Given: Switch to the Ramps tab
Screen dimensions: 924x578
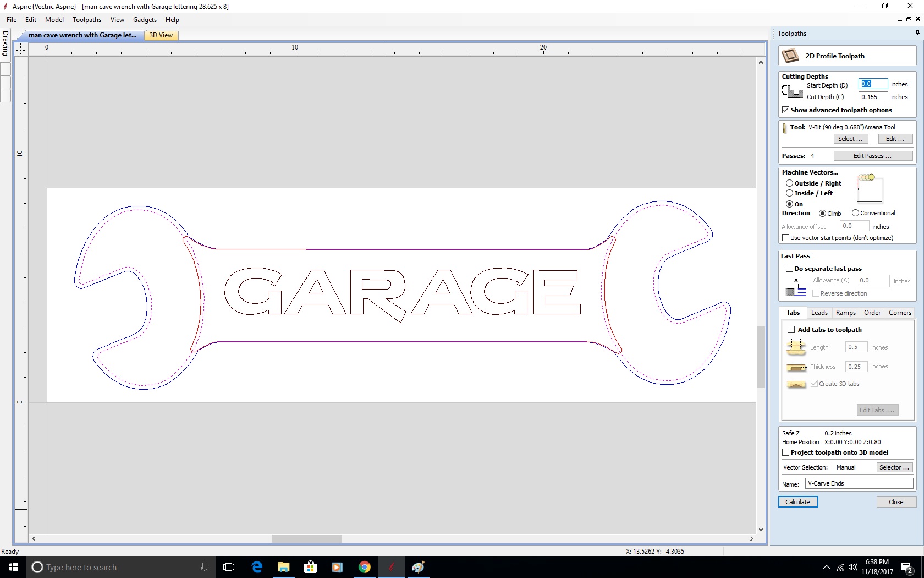Looking at the screenshot, I should 845,313.
